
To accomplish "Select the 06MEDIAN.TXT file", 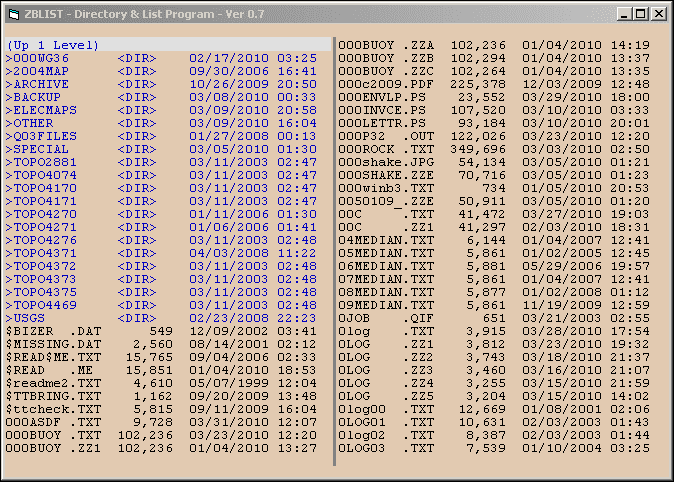I will pyautogui.click(x=494, y=266).
